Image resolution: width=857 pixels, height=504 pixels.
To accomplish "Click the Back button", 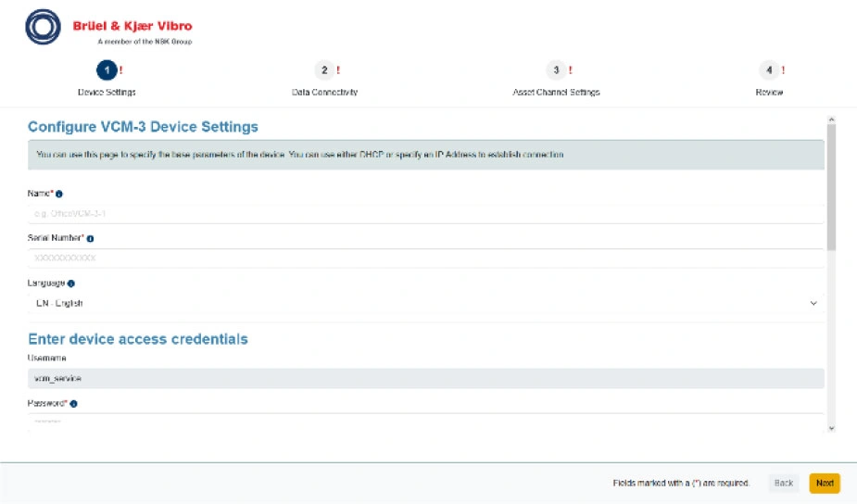I will (783, 483).
